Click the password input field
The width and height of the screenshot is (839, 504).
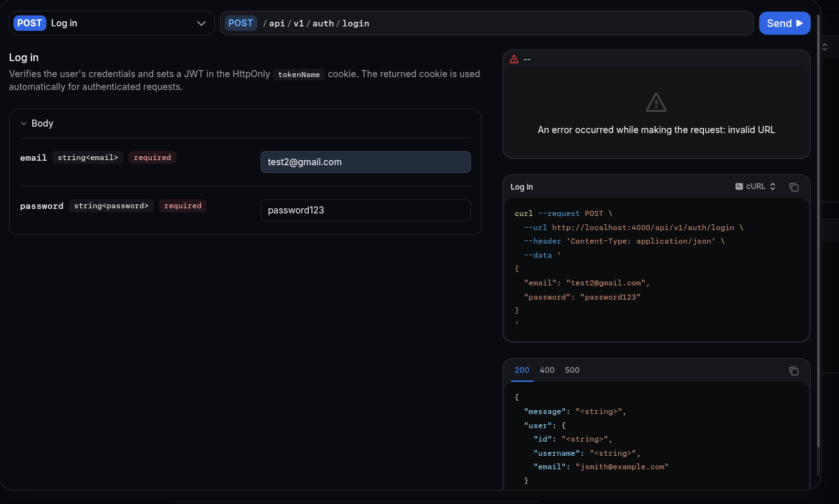(x=365, y=210)
